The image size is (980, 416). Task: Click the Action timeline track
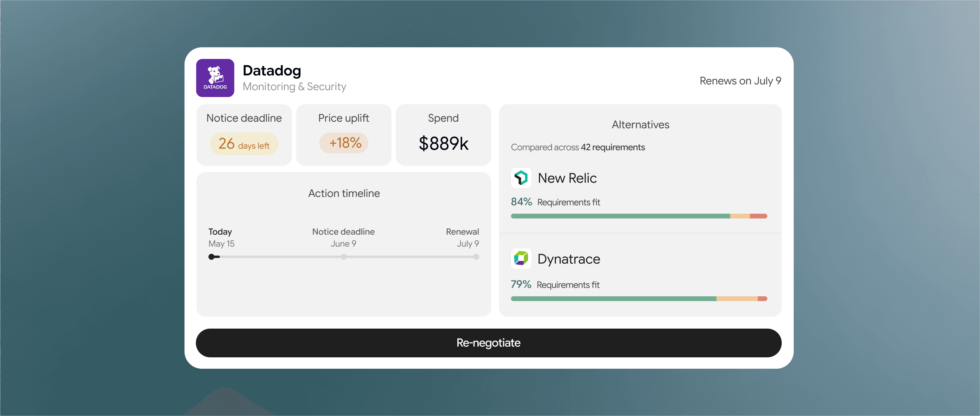(x=344, y=257)
